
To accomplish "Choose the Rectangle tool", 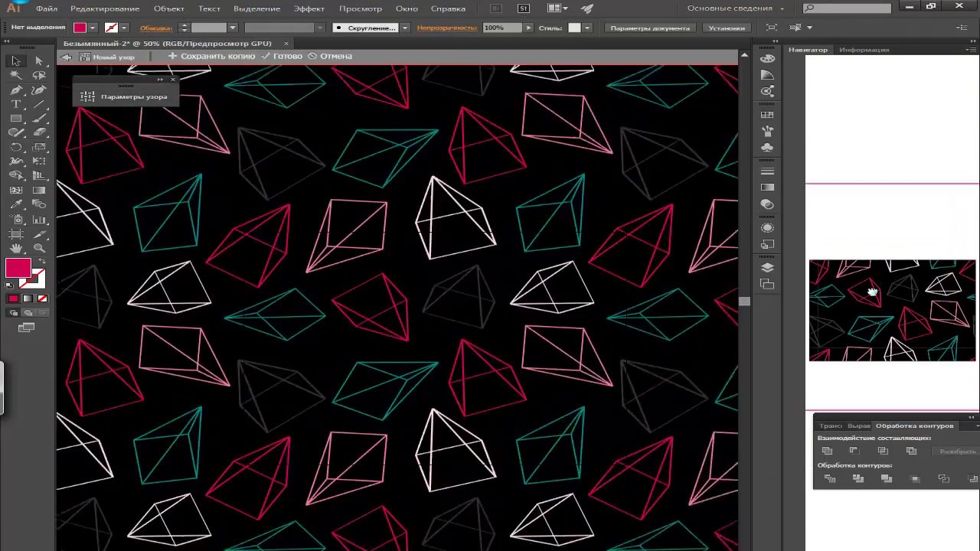I will (16, 119).
